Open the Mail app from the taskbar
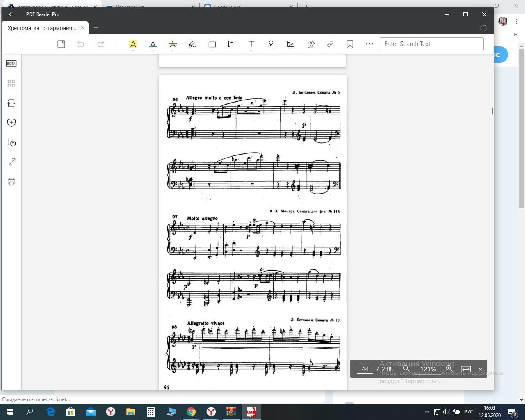This screenshot has width=525, height=420. click(x=91, y=412)
